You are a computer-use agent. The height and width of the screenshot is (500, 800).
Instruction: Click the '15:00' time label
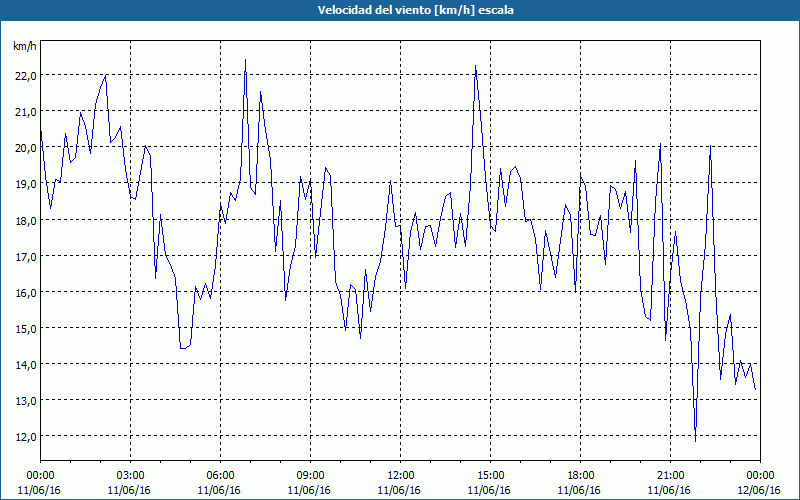point(490,476)
